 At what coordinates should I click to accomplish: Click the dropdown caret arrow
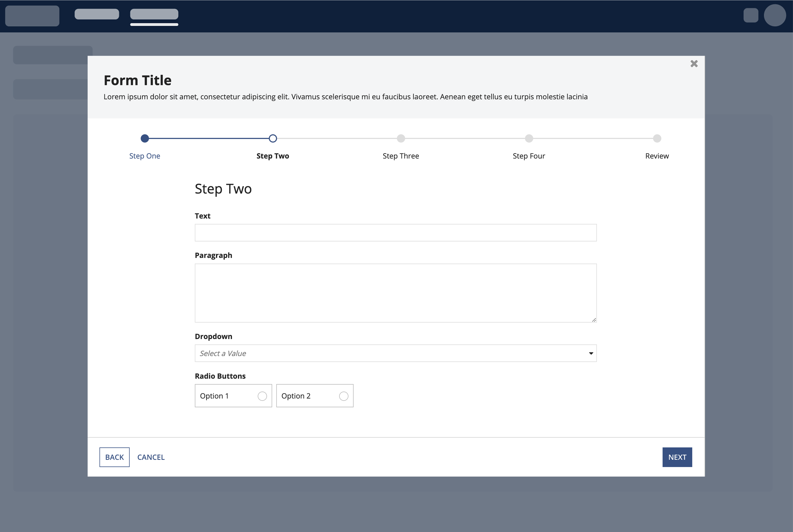point(591,354)
